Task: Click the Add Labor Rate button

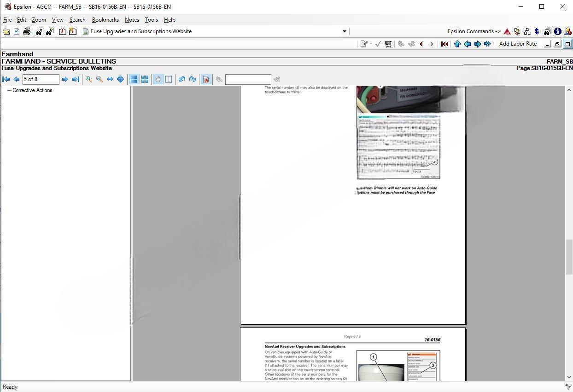Action: point(518,44)
